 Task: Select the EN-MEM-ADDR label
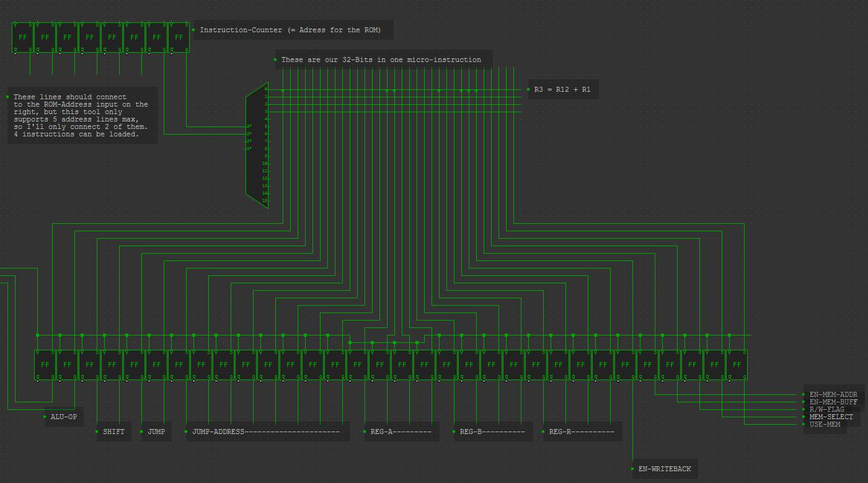click(833, 394)
